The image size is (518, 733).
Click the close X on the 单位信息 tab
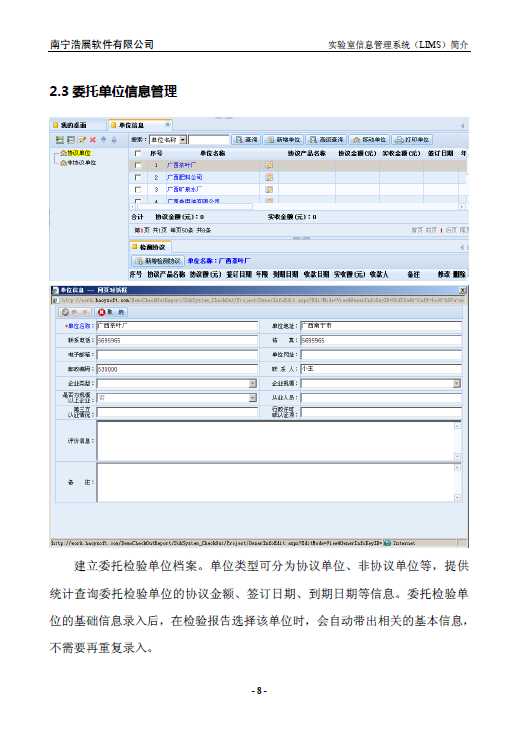pos(168,124)
